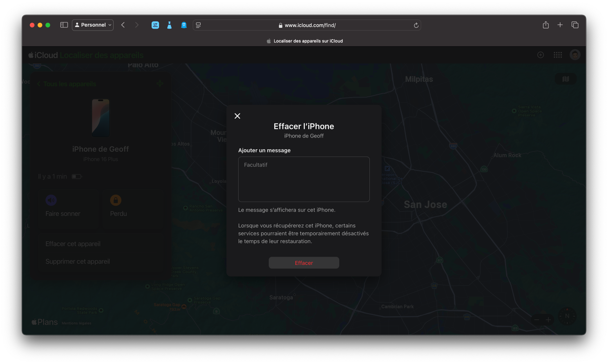Open the iCloud apps grid launcher

558,55
